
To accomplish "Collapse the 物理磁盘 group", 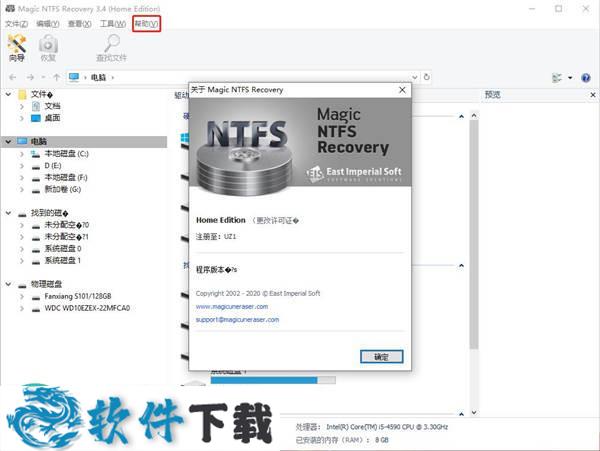I will point(8,284).
